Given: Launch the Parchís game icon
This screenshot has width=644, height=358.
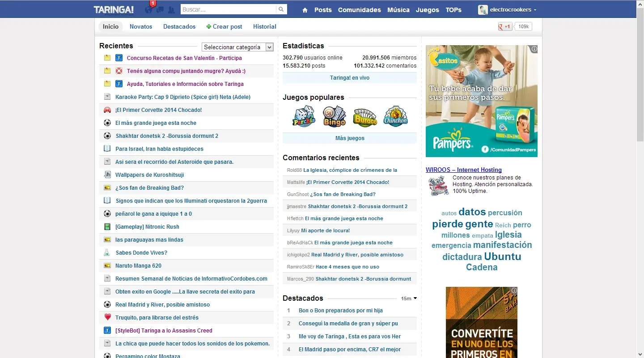Looking at the screenshot, I should pyautogui.click(x=304, y=116).
